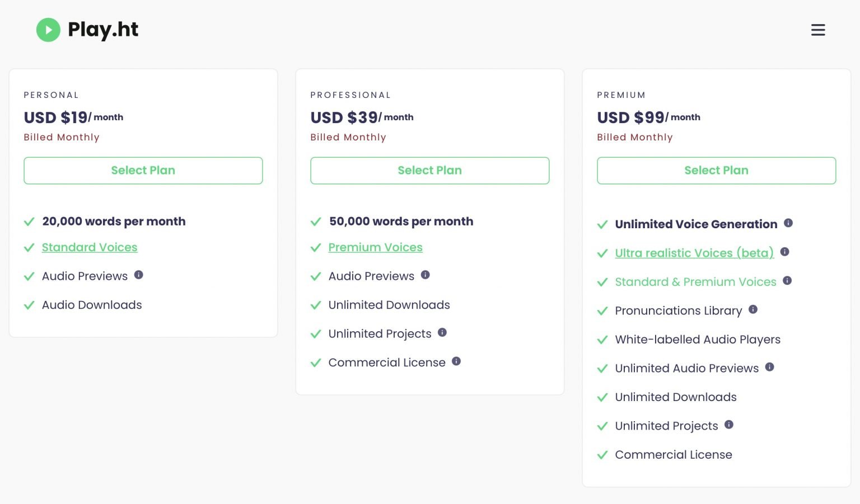
Task: Click info icon beside Professional Commercial License
Action: (456, 361)
